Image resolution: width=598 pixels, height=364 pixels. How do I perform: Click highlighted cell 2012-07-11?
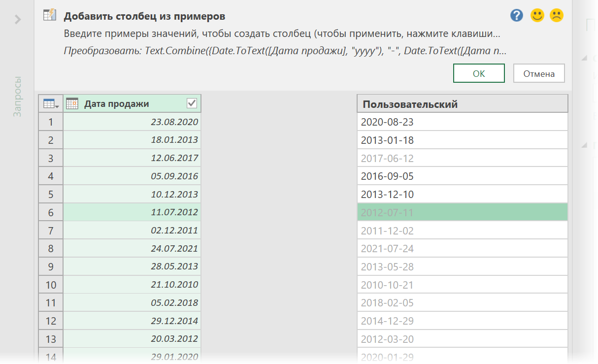click(x=463, y=213)
